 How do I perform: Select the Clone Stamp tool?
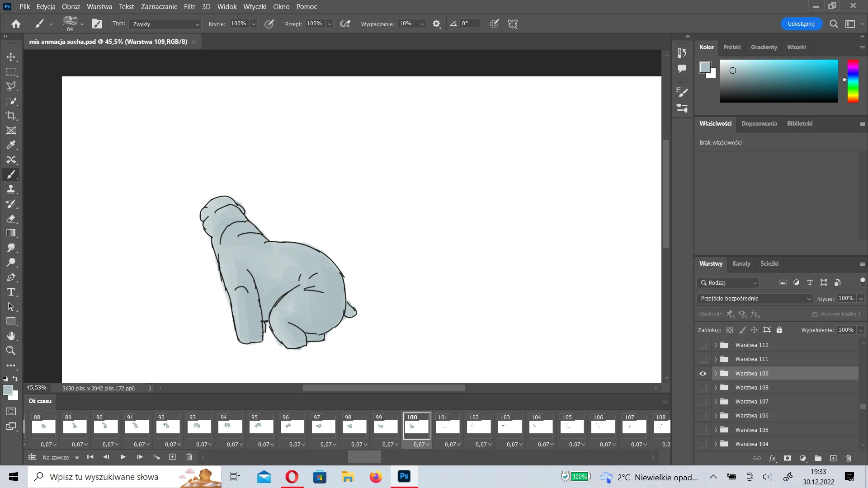(x=11, y=189)
